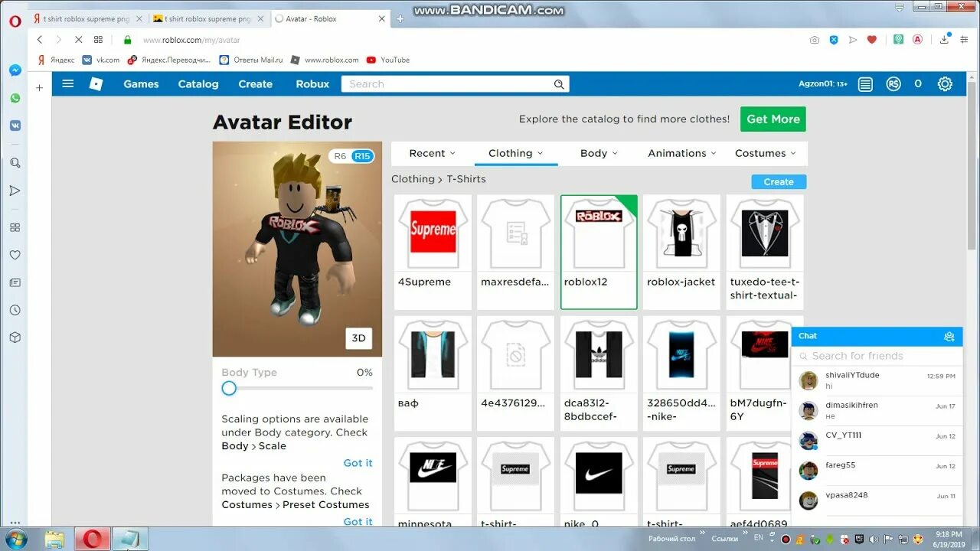Open personal news icon in Opera sidebar
Viewport: 980px width, 551px height.
tap(15, 282)
